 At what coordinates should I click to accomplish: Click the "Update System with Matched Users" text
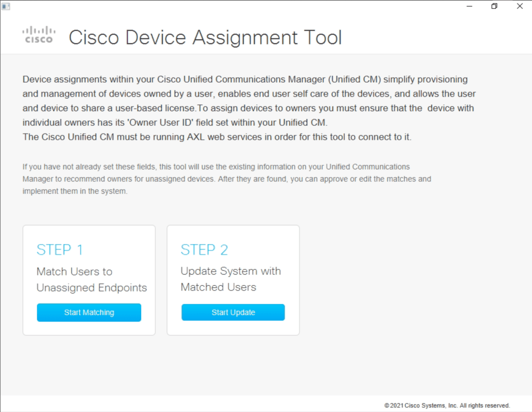click(230, 279)
